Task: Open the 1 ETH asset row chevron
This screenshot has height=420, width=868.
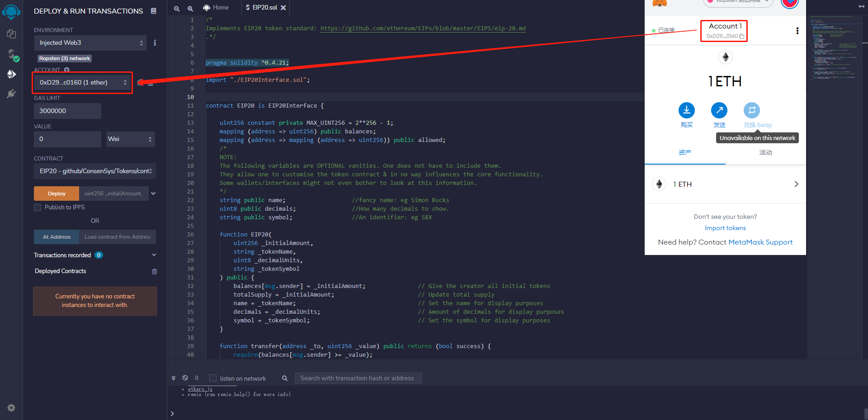Action: pyautogui.click(x=796, y=184)
